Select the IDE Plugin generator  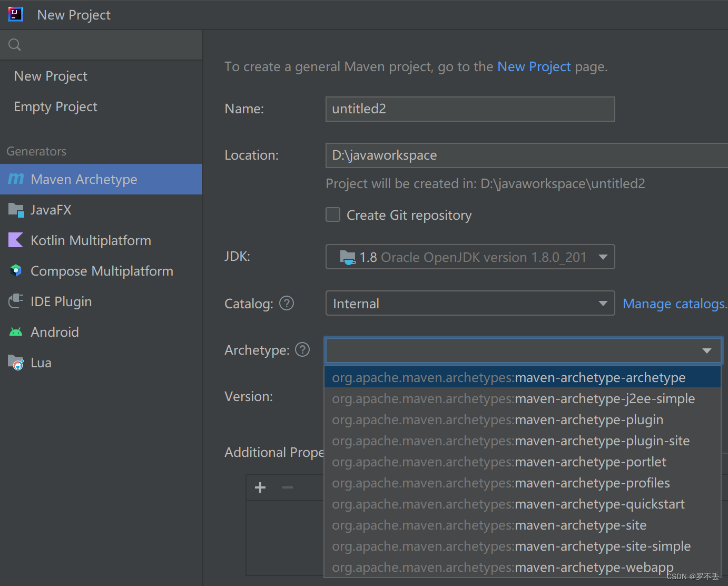coord(101,301)
